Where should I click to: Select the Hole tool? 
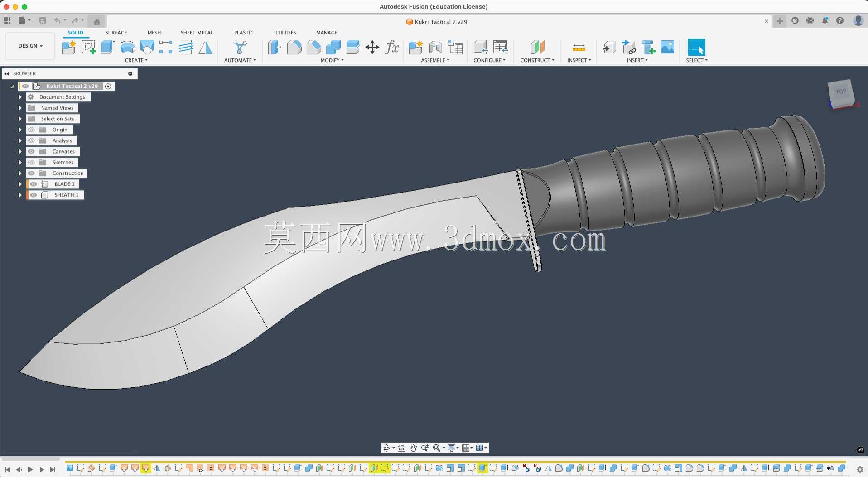[147, 47]
